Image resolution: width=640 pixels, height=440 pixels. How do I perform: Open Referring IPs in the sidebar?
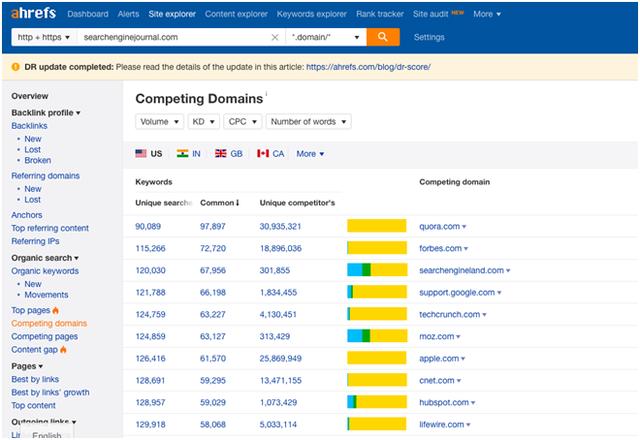(35, 241)
